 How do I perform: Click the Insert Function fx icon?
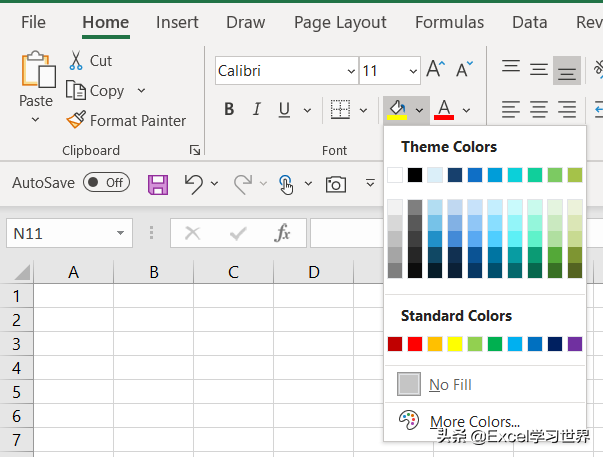pyautogui.click(x=282, y=233)
